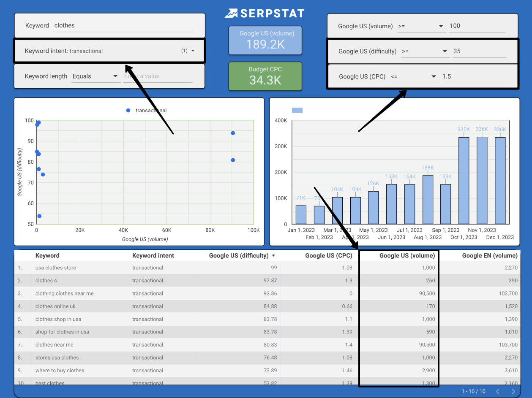532x398 pixels.
Task: Click the difficulty column sort arrow
Action: click(x=274, y=256)
